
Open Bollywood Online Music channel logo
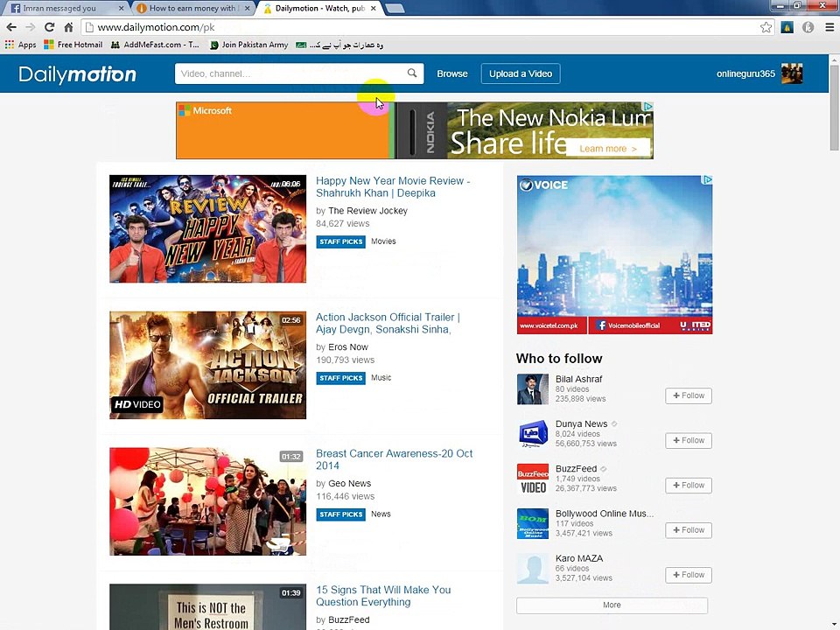[533, 523]
